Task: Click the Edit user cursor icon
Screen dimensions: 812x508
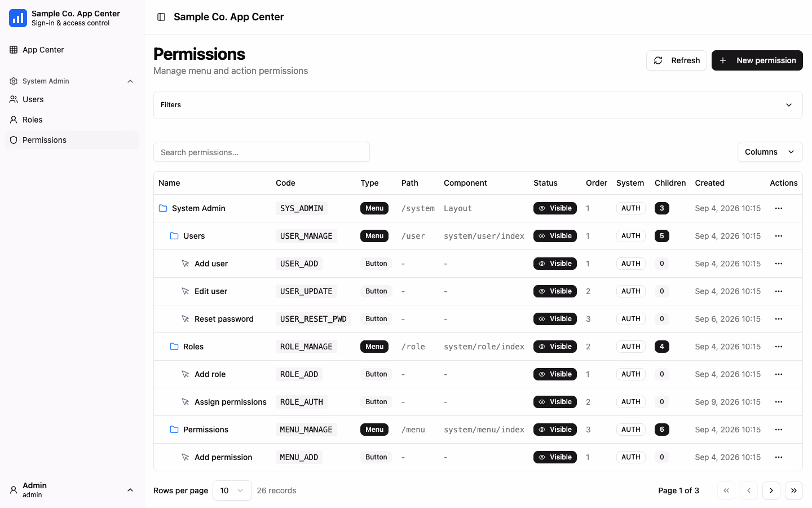Action: pyautogui.click(x=186, y=291)
